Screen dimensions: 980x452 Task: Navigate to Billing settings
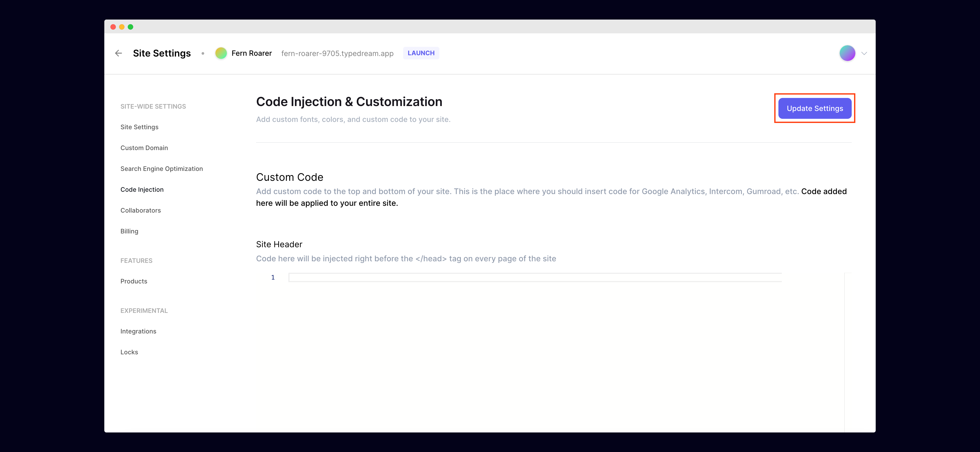pyautogui.click(x=129, y=231)
